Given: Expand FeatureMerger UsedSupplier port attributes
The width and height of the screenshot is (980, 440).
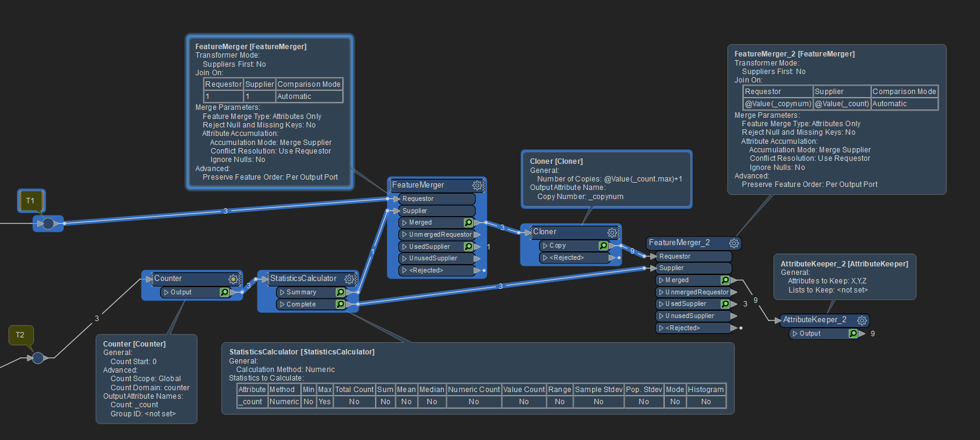Looking at the screenshot, I should click(x=404, y=246).
